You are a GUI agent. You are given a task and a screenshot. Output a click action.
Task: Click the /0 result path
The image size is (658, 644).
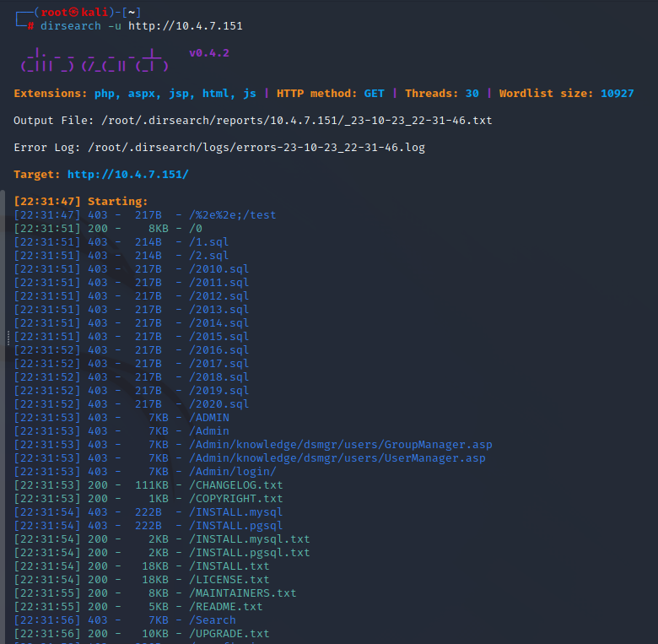click(196, 229)
